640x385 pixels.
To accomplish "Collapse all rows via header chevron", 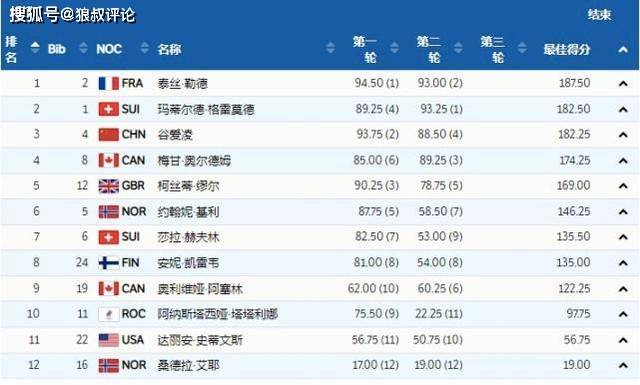I will tap(623, 50).
